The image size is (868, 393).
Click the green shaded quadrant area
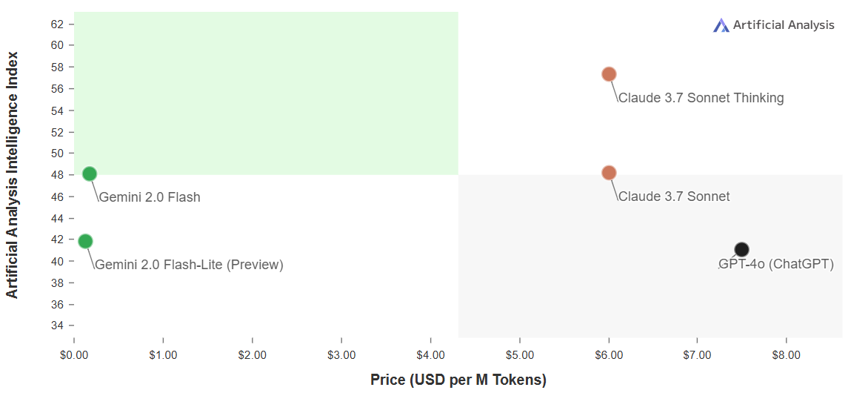click(266, 93)
